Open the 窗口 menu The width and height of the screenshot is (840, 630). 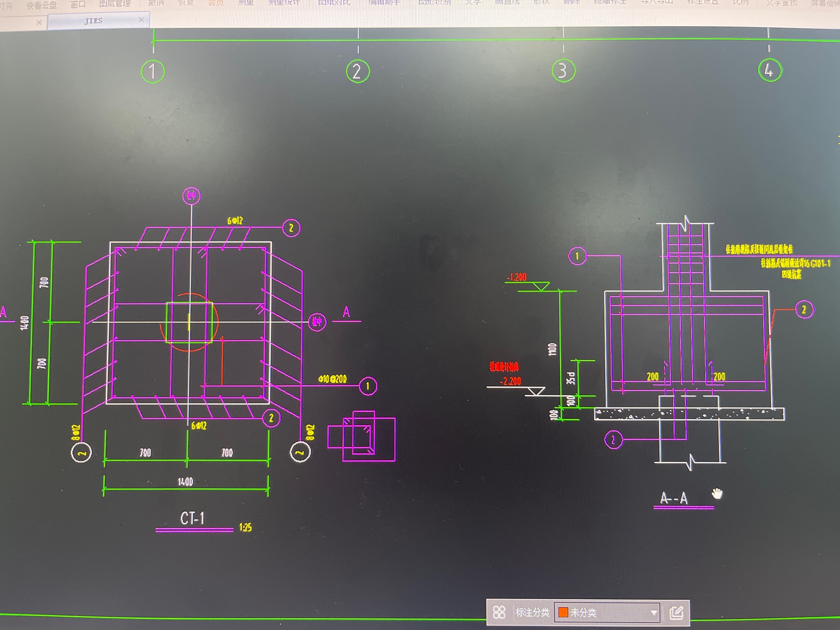click(78, 4)
